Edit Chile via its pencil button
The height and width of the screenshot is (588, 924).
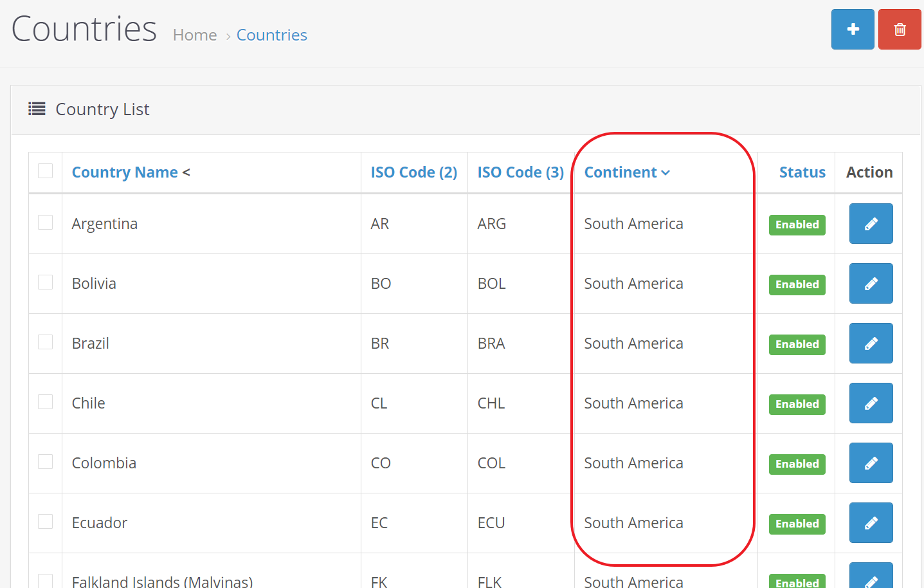[x=871, y=403]
